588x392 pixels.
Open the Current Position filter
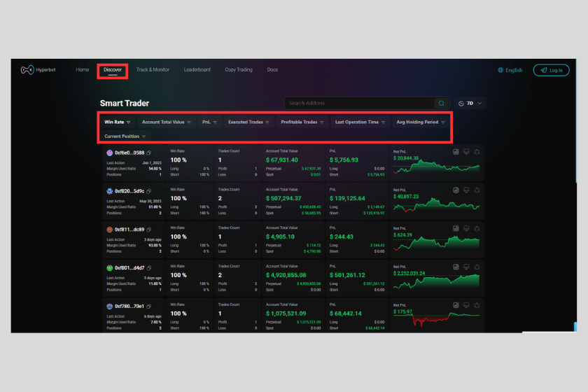click(125, 136)
